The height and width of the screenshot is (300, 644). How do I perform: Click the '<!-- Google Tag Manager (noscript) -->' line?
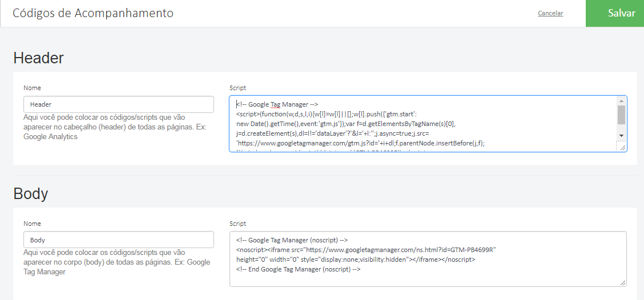click(x=292, y=240)
